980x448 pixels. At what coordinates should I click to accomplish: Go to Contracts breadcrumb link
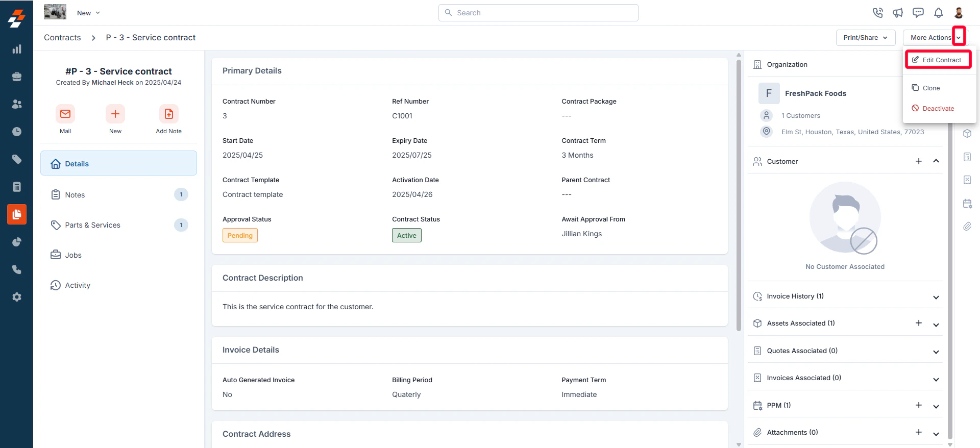click(x=62, y=37)
